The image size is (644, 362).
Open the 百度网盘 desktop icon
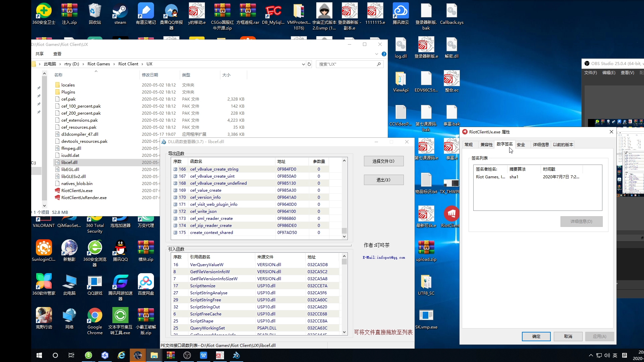(x=146, y=285)
